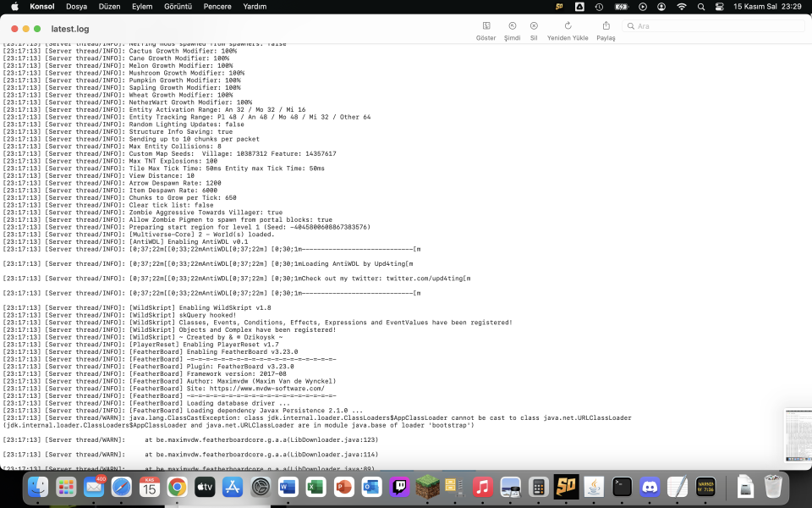The height and width of the screenshot is (508, 812).
Task: Click the ClassCastException warning line
Action: pos(317,422)
